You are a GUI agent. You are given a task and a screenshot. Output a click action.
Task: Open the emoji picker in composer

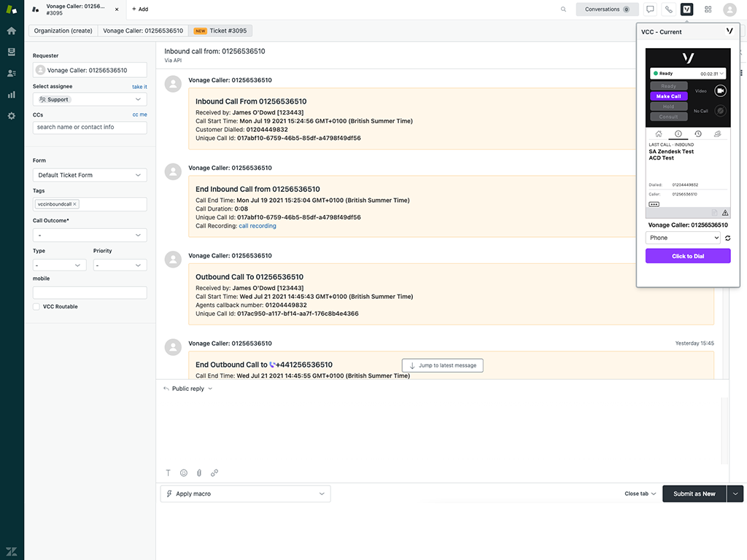(183, 472)
